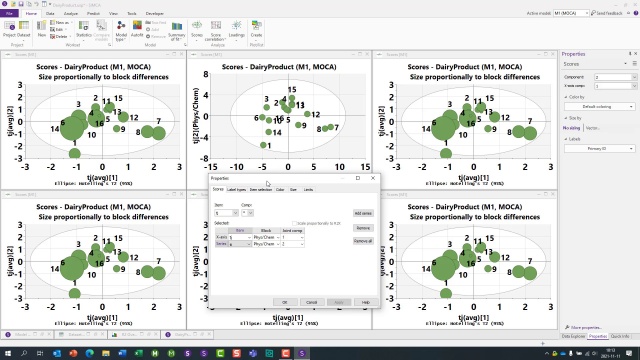
Task: Click the Autofit model icon
Action: tap(137, 29)
